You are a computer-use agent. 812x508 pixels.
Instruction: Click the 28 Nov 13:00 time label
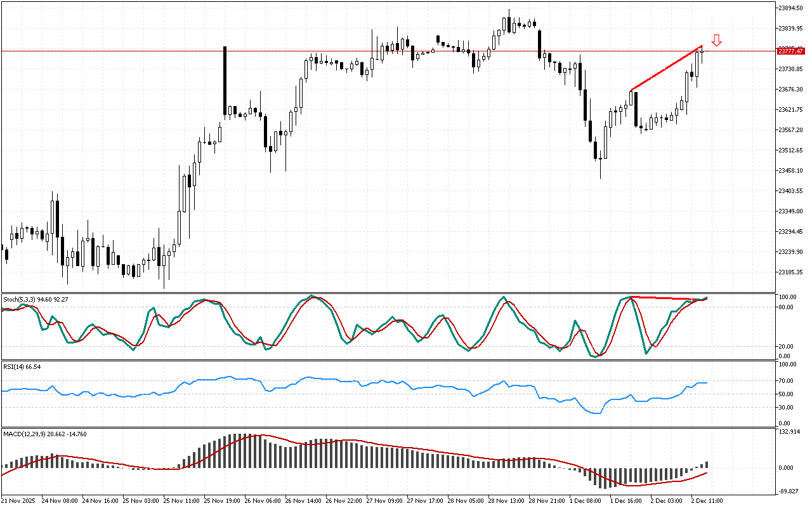click(507, 501)
